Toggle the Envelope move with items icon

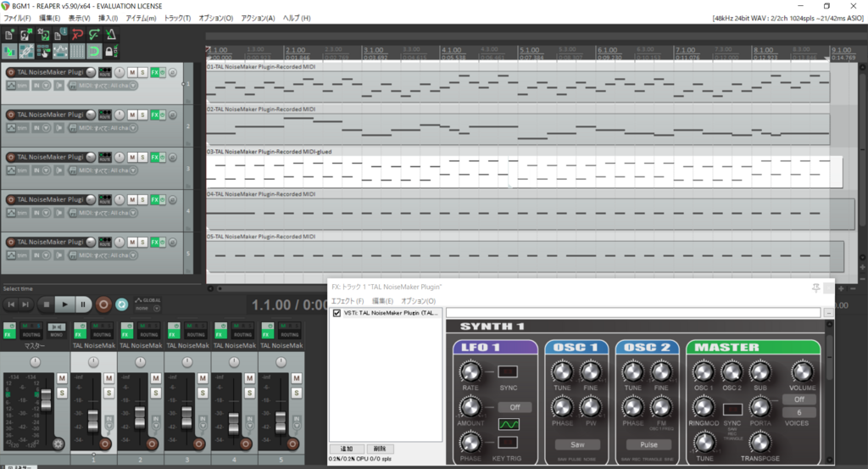tap(60, 52)
